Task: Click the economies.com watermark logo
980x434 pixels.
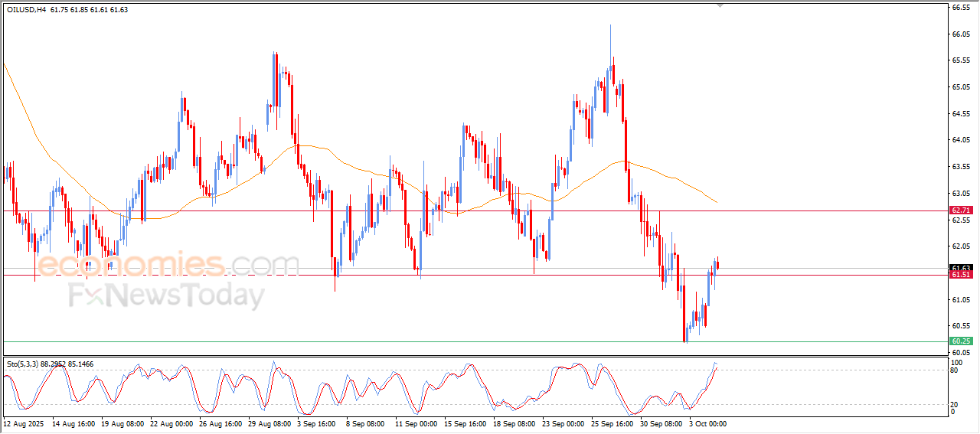Action: [168, 265]
